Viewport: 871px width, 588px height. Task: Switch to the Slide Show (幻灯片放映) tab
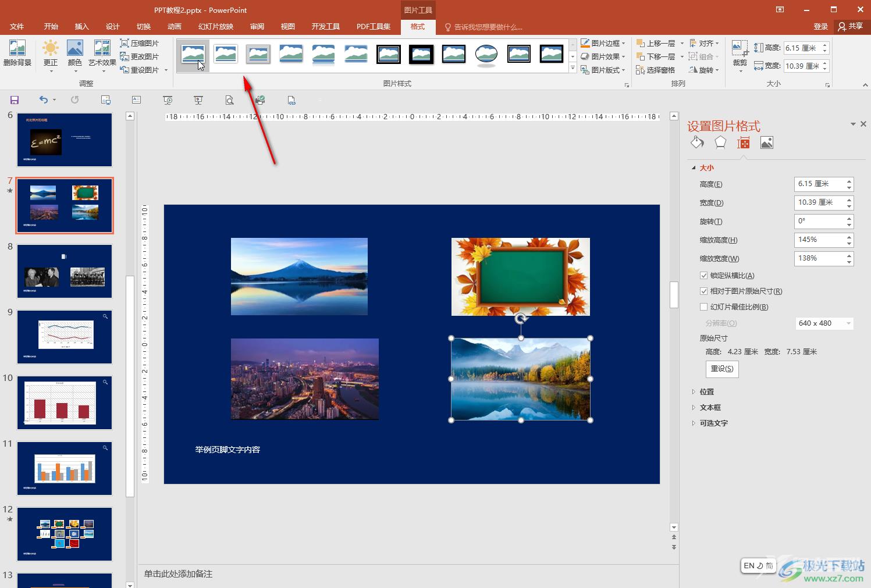(x=216, y=27)
